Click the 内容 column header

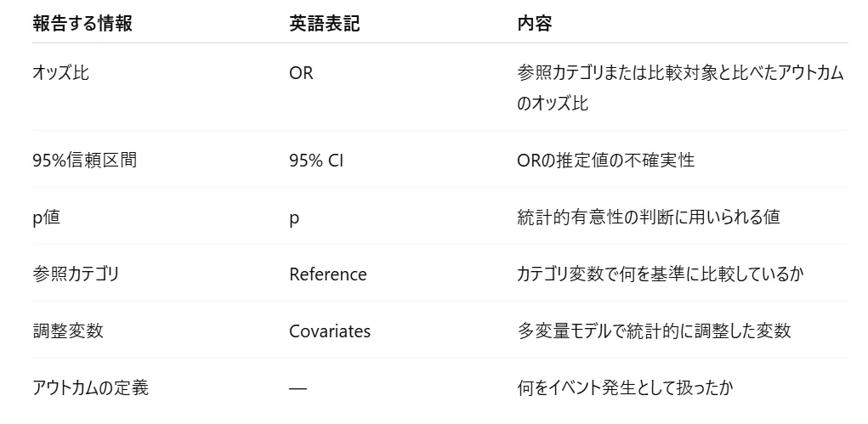534,24
